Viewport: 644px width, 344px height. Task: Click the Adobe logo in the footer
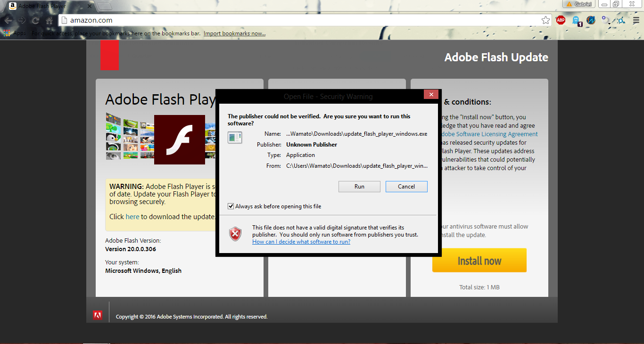point(98,316)
